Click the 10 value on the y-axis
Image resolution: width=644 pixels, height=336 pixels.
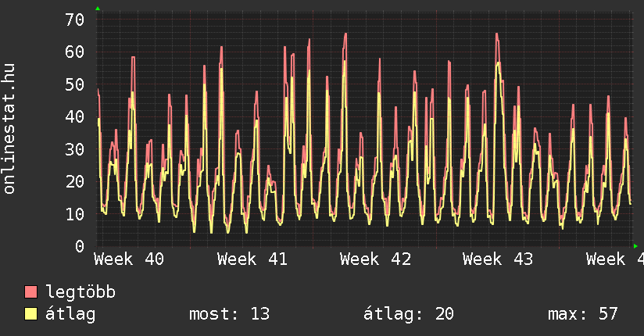click(74, 214)
